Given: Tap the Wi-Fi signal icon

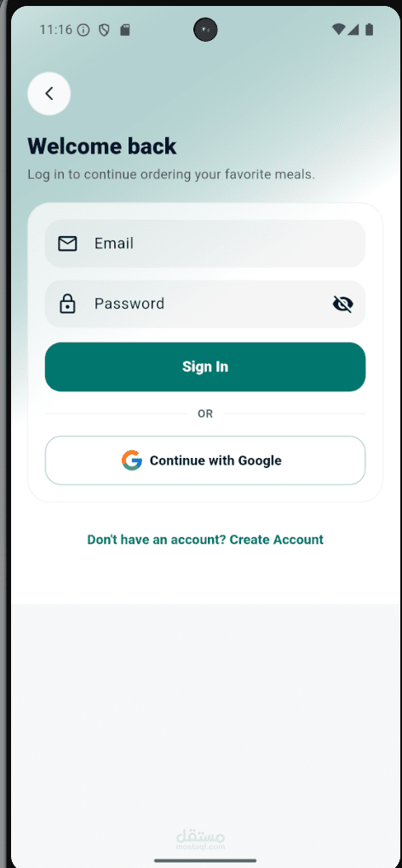Looking at the screenshot, I should (x=338, y=29).
